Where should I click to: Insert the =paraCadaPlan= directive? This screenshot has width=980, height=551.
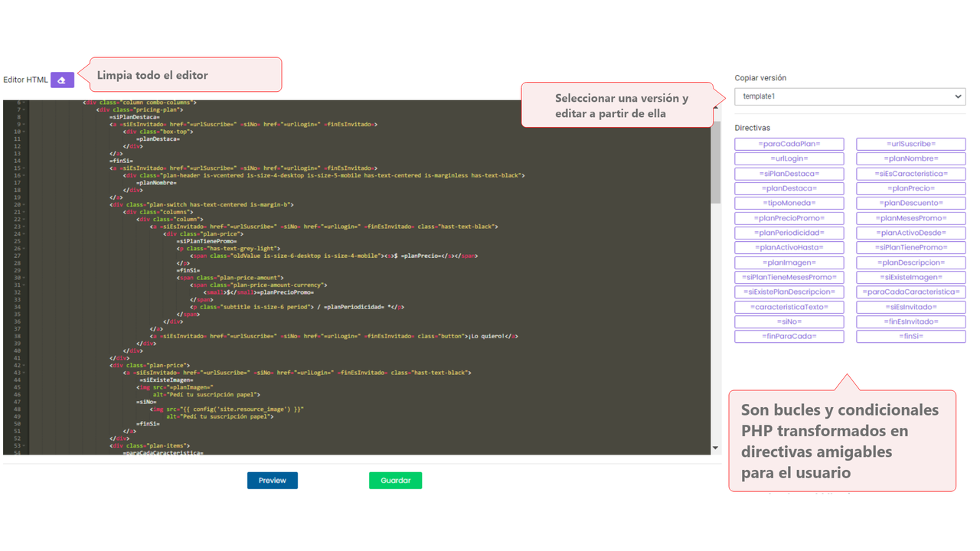click(x=789, y=144)
